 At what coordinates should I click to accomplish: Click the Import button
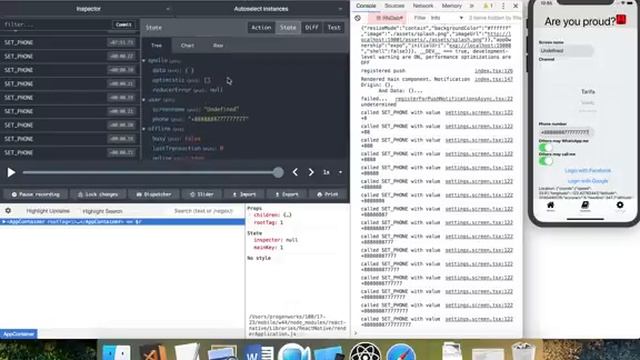244,194
